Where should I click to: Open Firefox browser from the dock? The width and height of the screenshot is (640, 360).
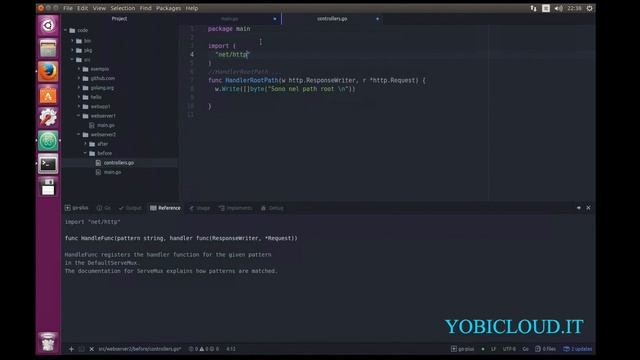pos(48,71)
